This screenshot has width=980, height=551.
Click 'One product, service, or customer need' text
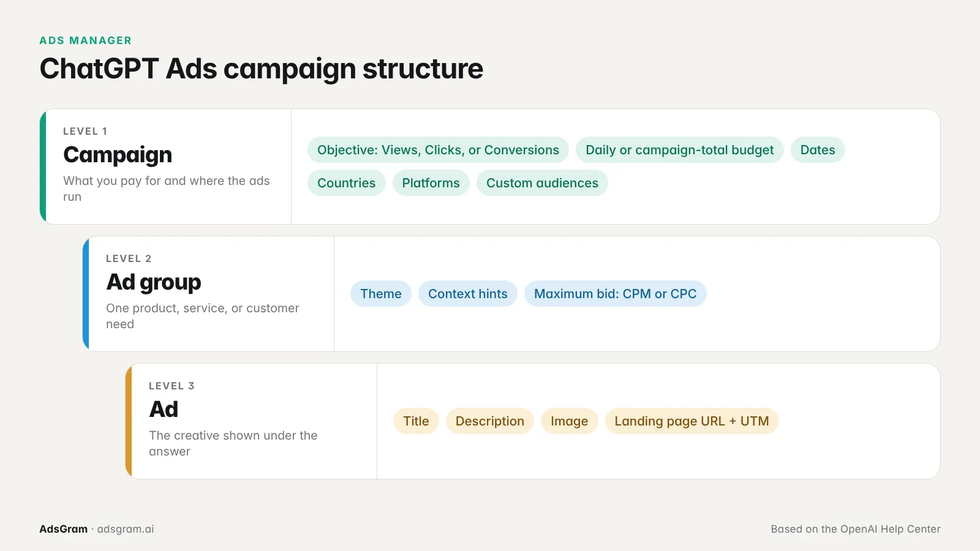(203, 316)
